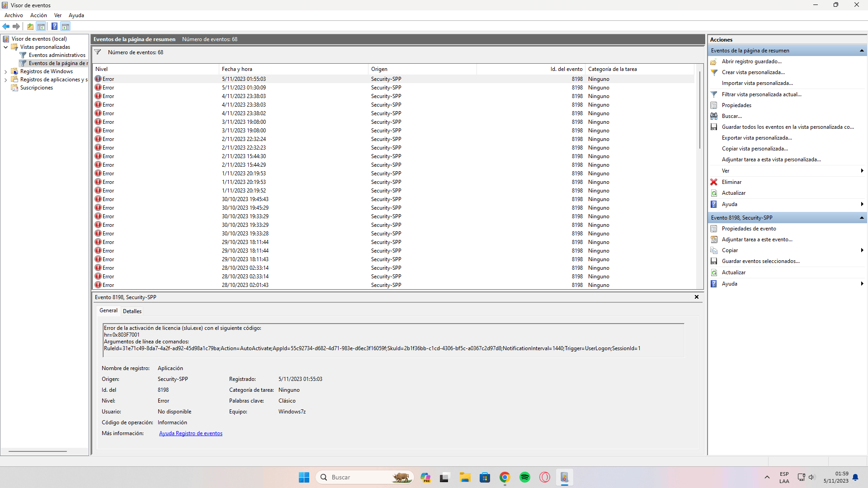
Task: Select Eventos administrativos in the tree
Action: coord(57,55)
